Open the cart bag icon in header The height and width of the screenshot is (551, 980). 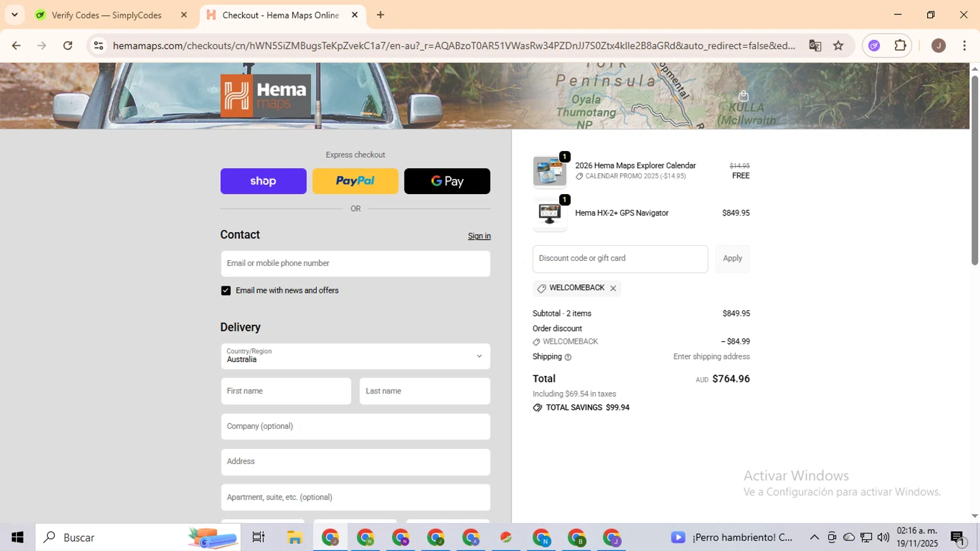pyautogui.click(x=743, y=96)
